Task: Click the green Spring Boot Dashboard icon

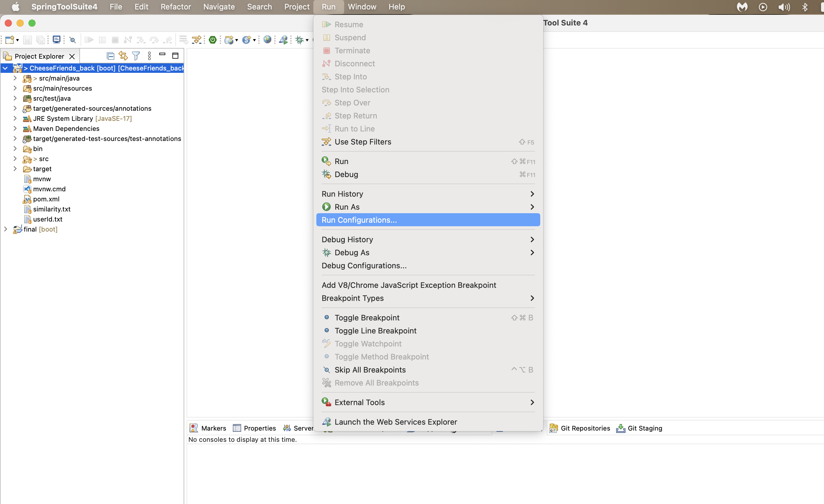Action: 212,40
